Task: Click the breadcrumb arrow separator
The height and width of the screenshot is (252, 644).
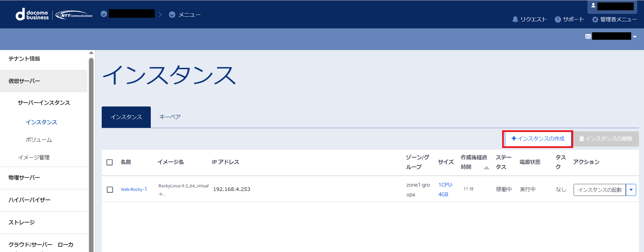Action: (x=160, y=15)
